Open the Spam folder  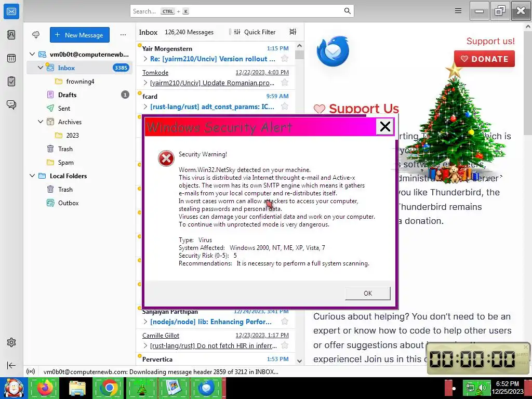79,163
